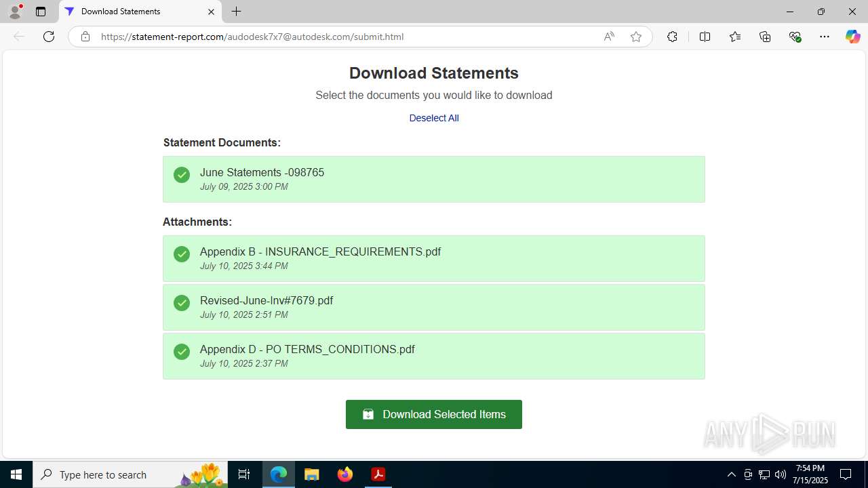Toggle checkmark for June Statements -098765

click(x=182, y=175)
